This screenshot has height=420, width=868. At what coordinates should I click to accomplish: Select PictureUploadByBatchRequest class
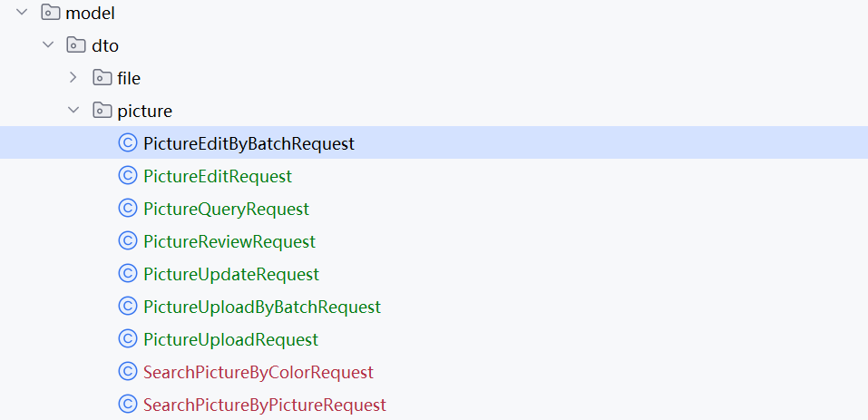[x=262, y=307]
